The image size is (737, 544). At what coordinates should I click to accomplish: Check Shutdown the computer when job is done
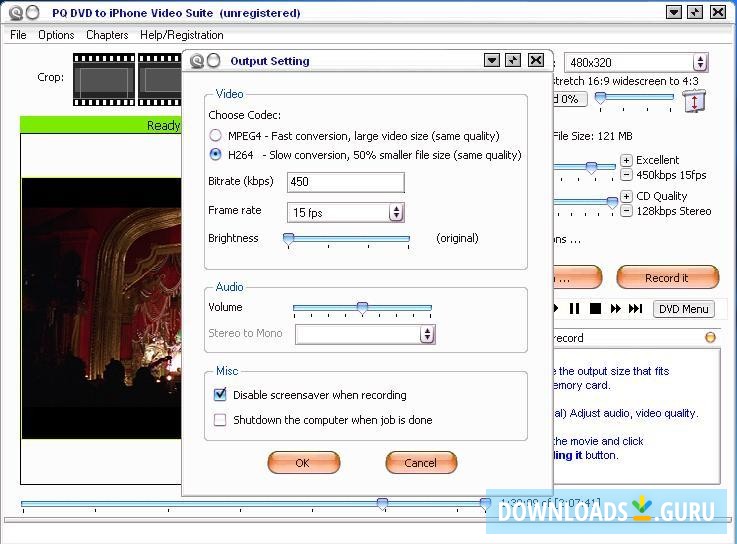pyautogui.click(x=220, y=419)
